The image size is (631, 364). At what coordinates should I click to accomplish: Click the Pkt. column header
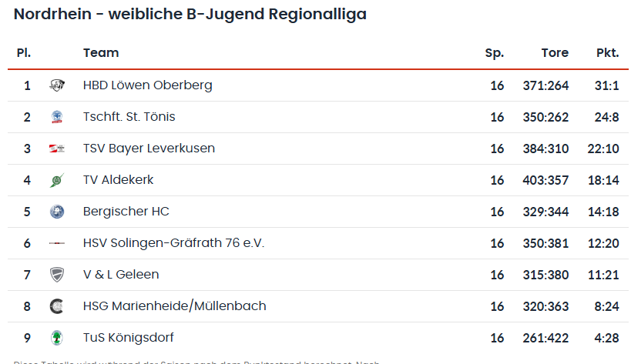607,53
